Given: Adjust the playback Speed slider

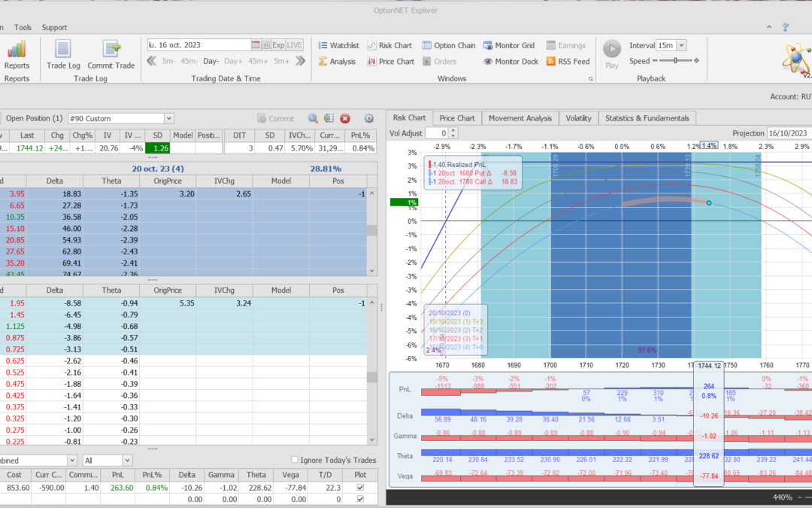Looking at the screenshot, I should pos(675,61).
